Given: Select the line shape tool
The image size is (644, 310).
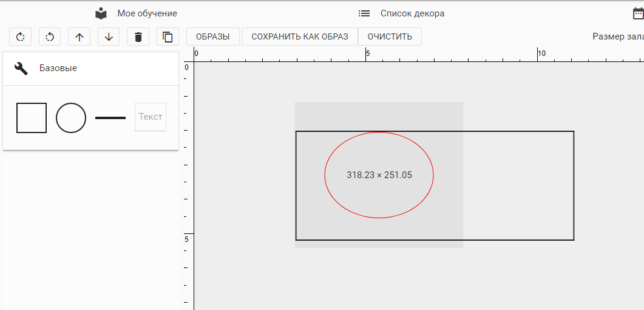Looking at the screenshot, I should [110, 117].
